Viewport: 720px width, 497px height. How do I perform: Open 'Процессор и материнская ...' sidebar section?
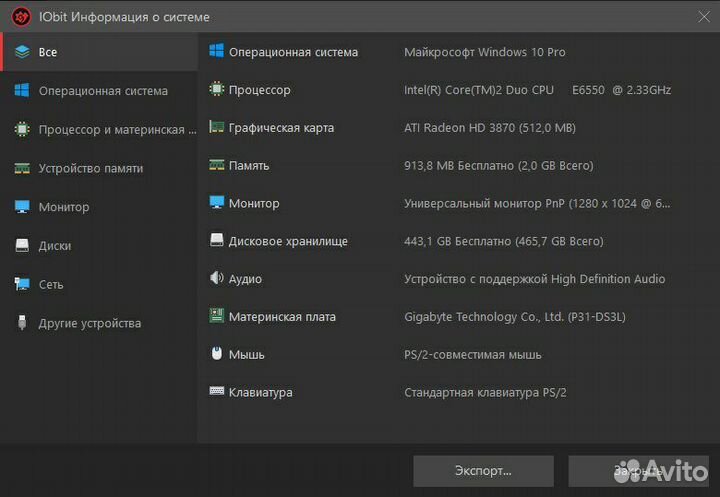pos(100,129)
